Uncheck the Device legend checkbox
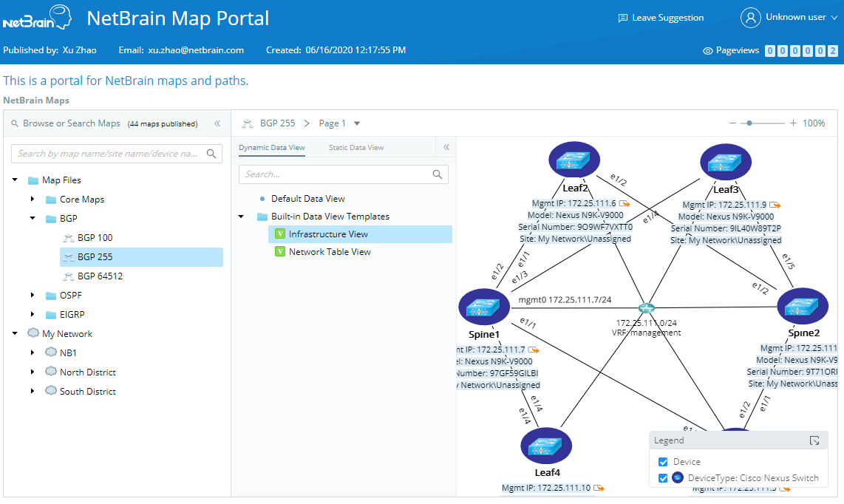The height and width of the screenshot is (504, 844). click(x=663, y=462)
